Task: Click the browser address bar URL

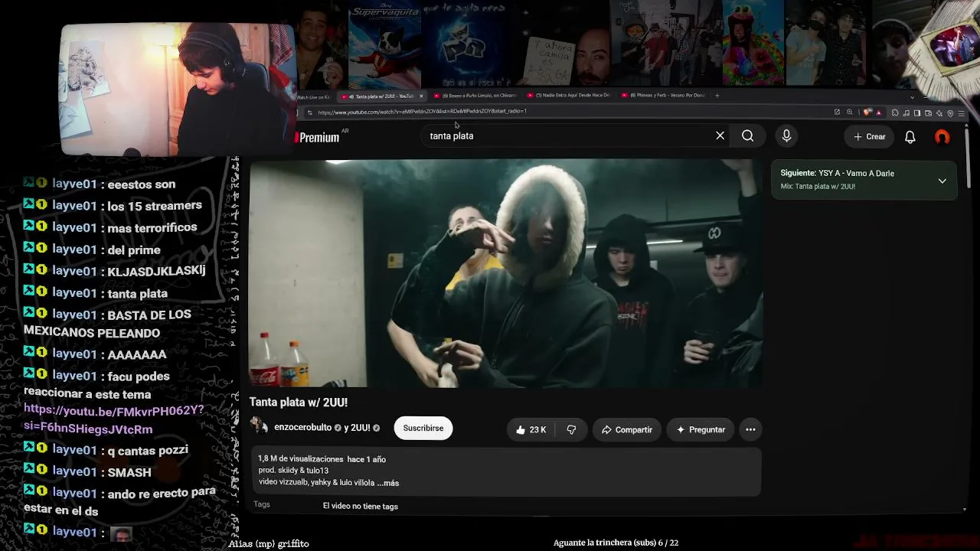Action: click(422, 112)
